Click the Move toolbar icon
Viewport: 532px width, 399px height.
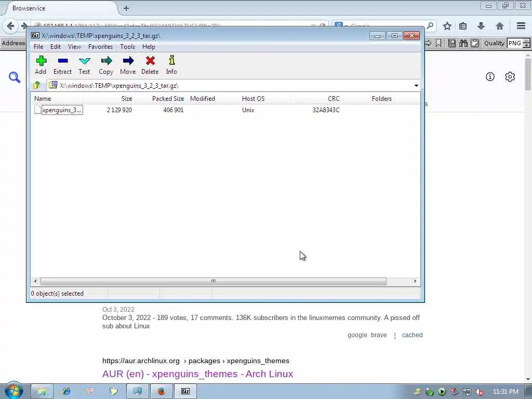[x=128, y=65]
